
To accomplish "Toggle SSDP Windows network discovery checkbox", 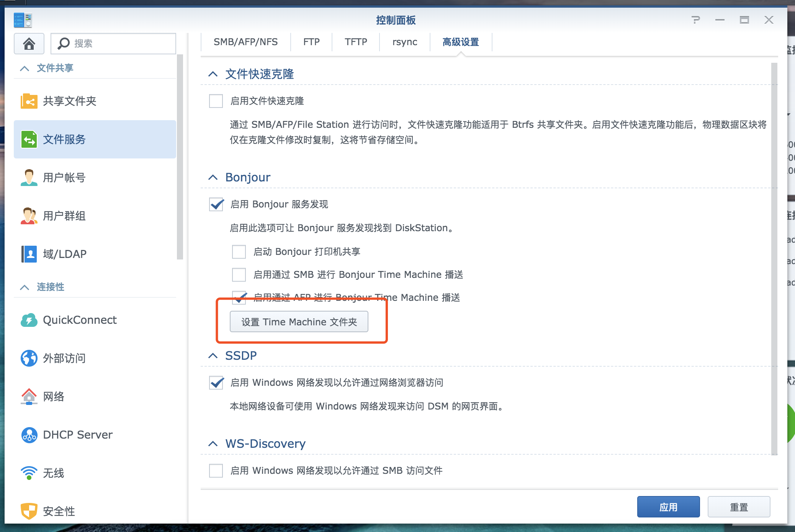I will [x=216, y=383].
